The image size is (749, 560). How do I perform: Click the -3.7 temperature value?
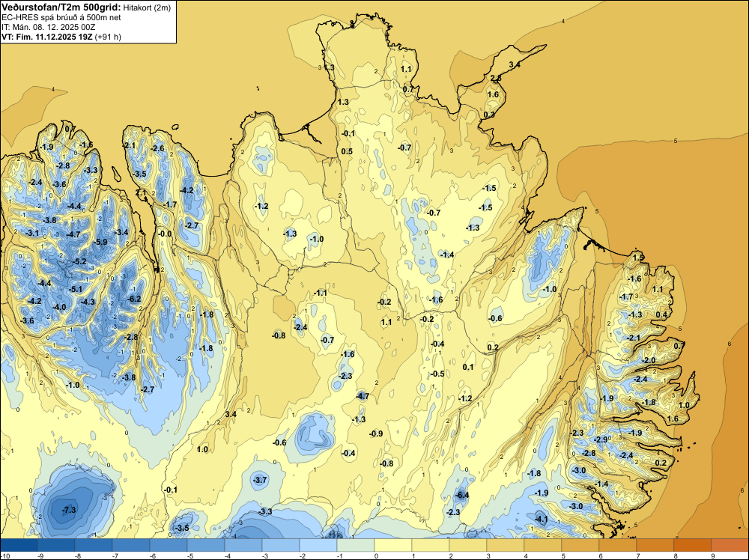[261, 480]
